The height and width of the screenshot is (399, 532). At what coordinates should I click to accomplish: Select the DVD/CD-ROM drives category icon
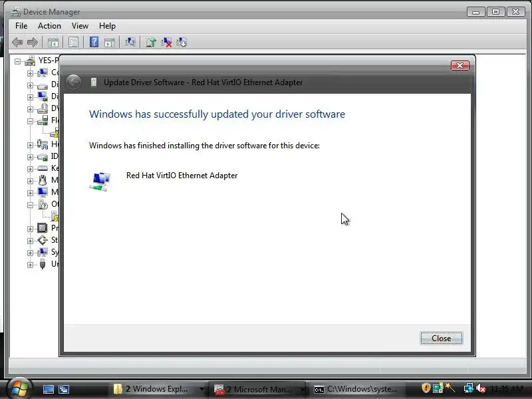[x=43, y=108]
